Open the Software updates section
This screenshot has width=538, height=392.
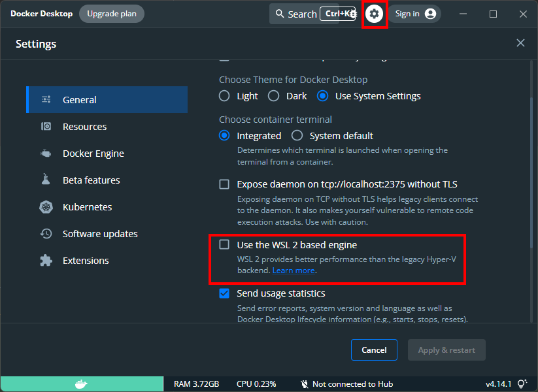[x=107, y=233]
